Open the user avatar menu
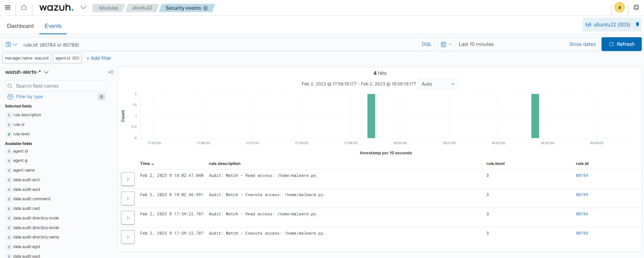Viewport: 644px width, 258px height. point(619,7)
